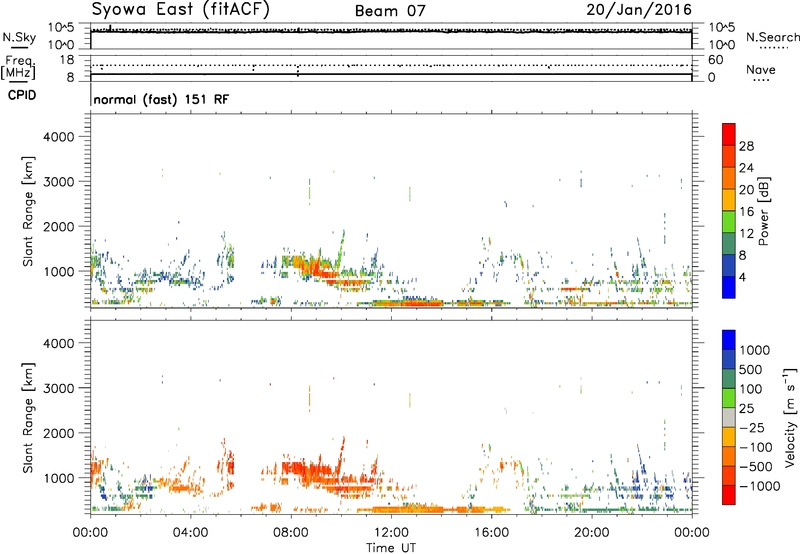Pick the red swatch below -1000 velocity
Viewport: 800px width, 554px height.
click(x=729, y=495)
